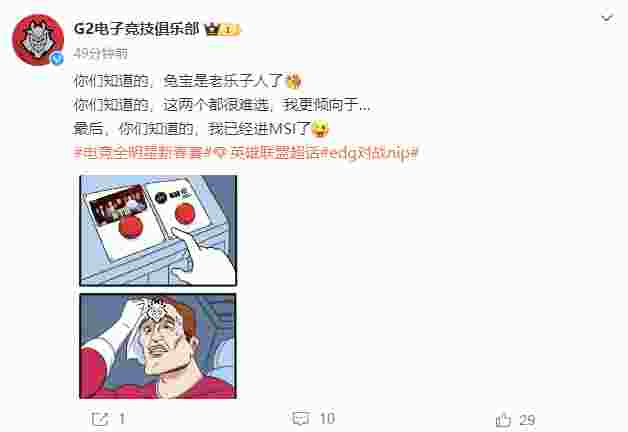Screen dimensions: 628x432
Task: Open comments via speech bubble icon
Action: pos(301,419)
